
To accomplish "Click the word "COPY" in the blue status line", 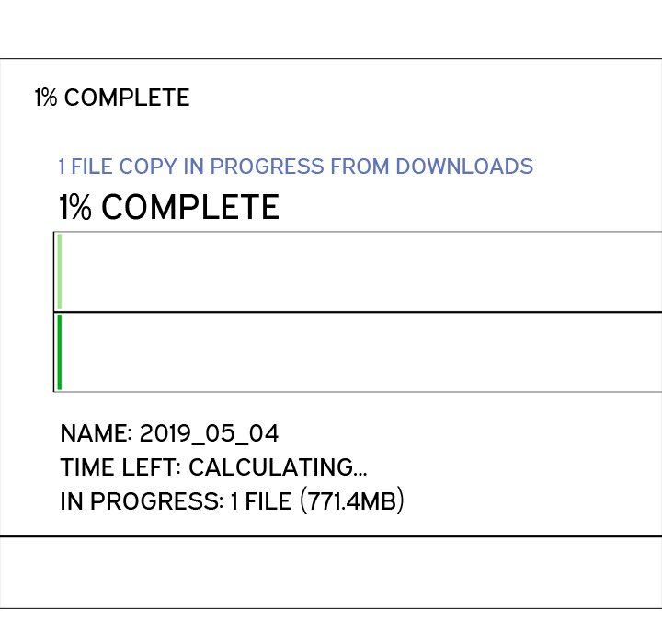I will click(x=149, y=167).
